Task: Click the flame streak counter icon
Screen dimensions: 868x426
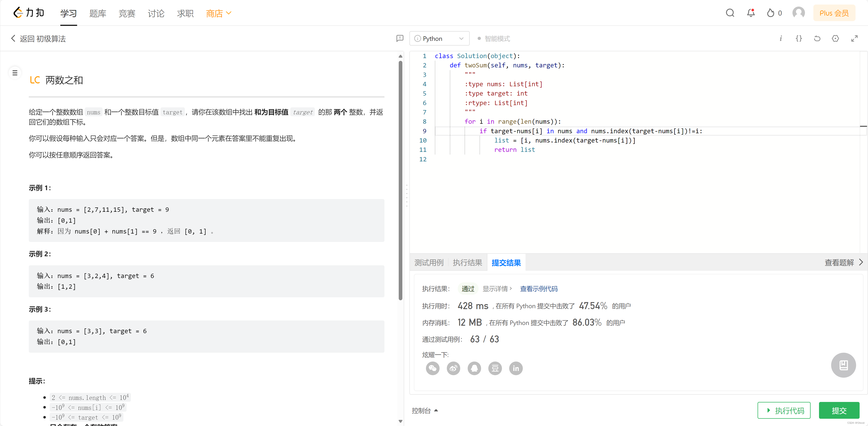Action: click(x=770, y=13)
